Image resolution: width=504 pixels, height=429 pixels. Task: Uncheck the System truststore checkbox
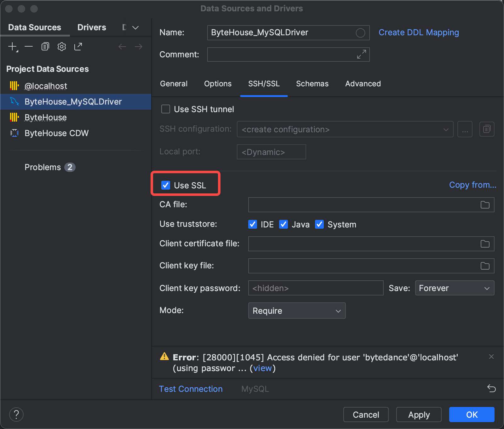point(319,224)
